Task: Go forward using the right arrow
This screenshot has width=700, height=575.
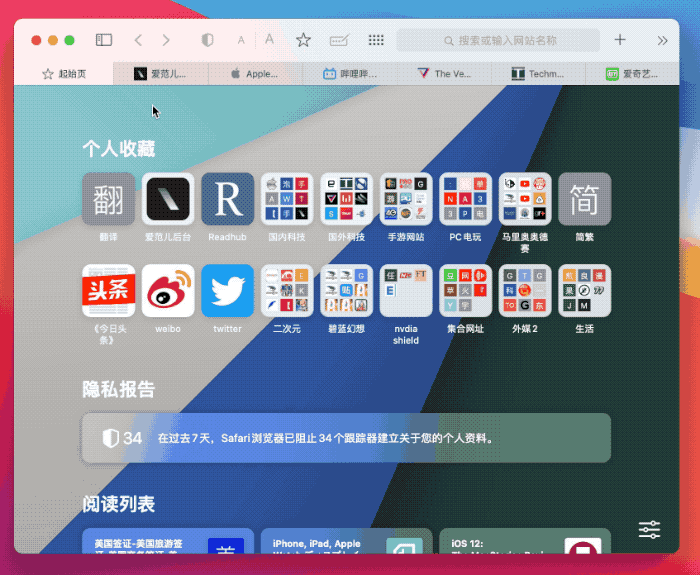Action: coord(166,40)
